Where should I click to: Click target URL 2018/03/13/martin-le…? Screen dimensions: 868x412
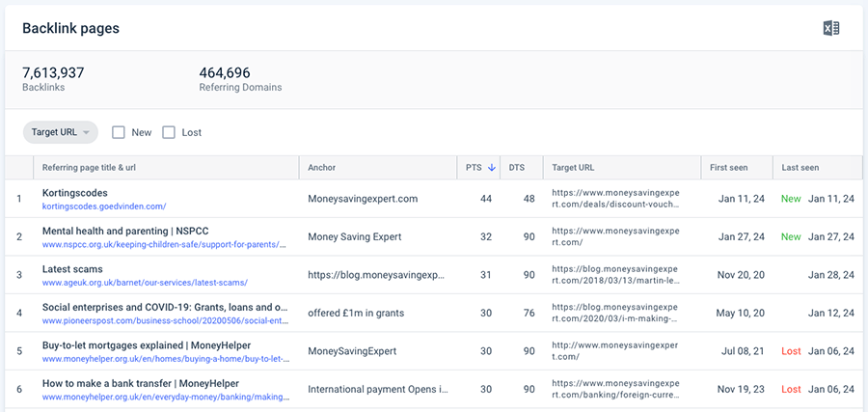point(615,275)
